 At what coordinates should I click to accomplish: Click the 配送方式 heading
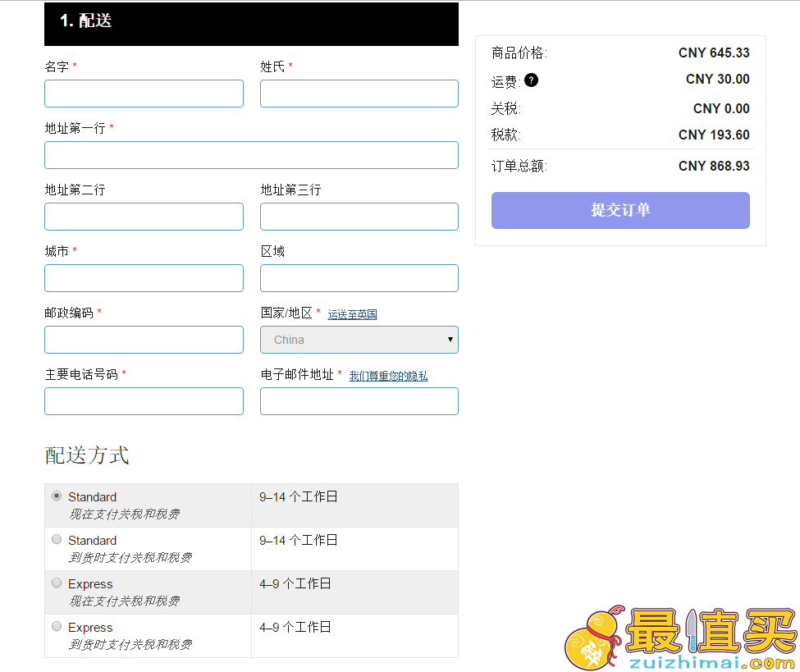click(87, 455)
